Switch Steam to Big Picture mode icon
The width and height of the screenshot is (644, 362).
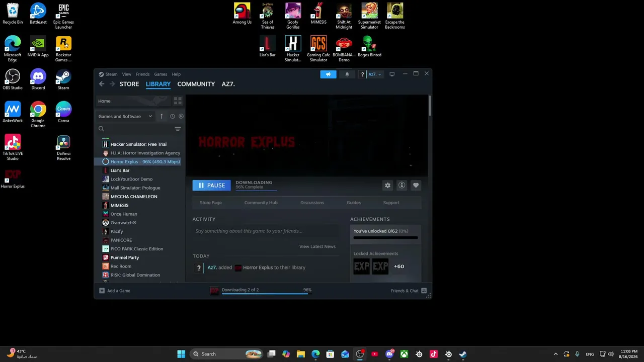click(392, 74)
